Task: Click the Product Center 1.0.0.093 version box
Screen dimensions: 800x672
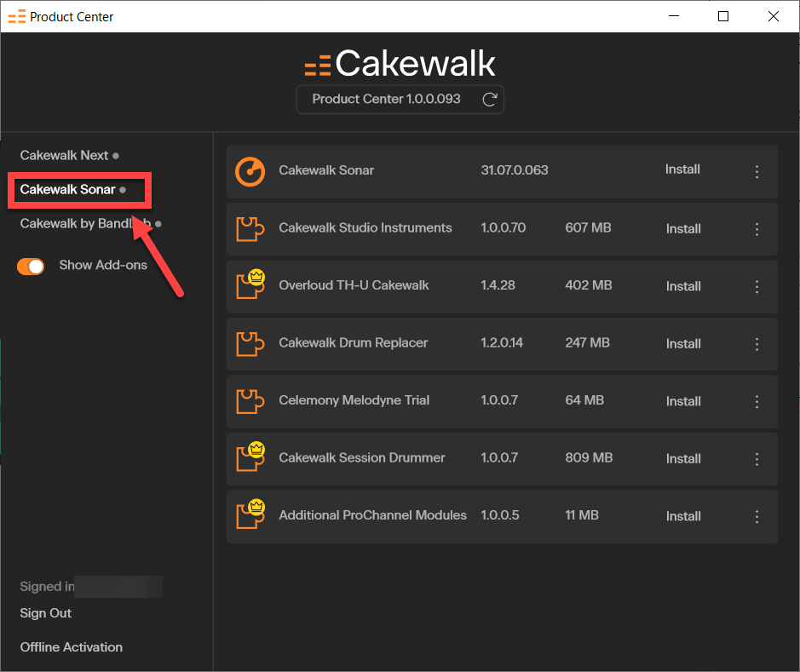Action: pos(400,100)
